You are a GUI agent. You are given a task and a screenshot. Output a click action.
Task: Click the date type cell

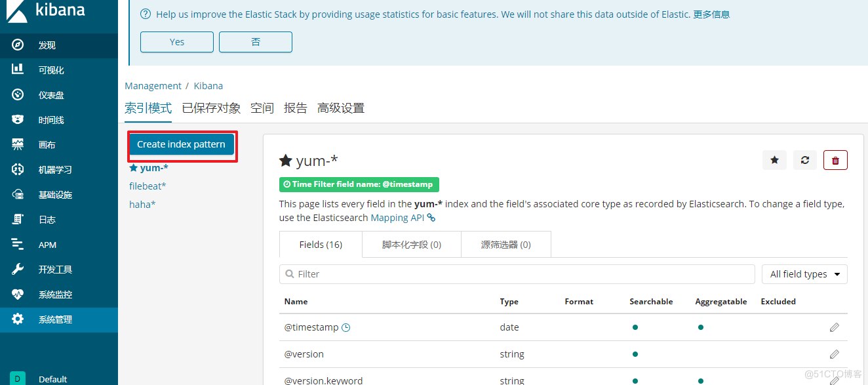509,327
